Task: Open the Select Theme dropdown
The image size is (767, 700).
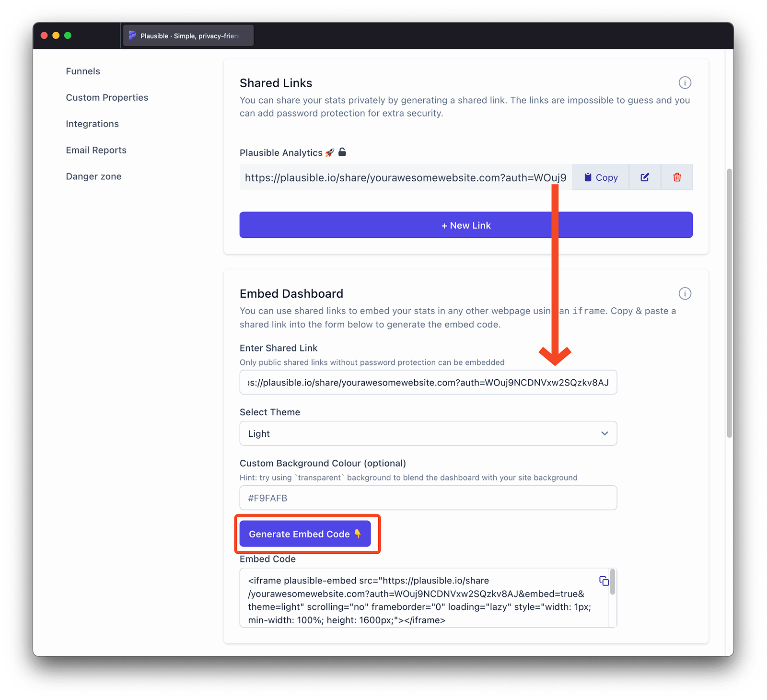Action: (x=428, y=433)
